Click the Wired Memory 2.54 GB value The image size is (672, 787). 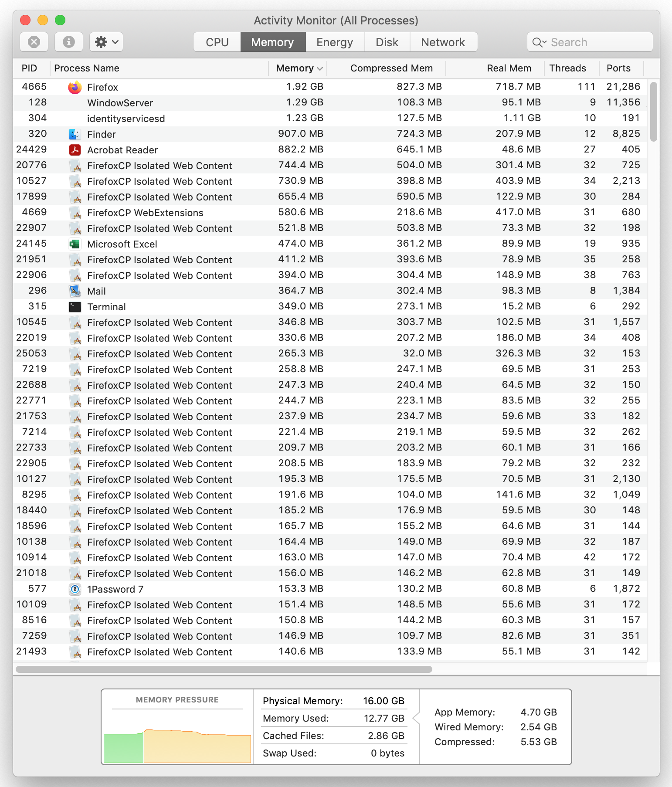click(x=539, y=727)
